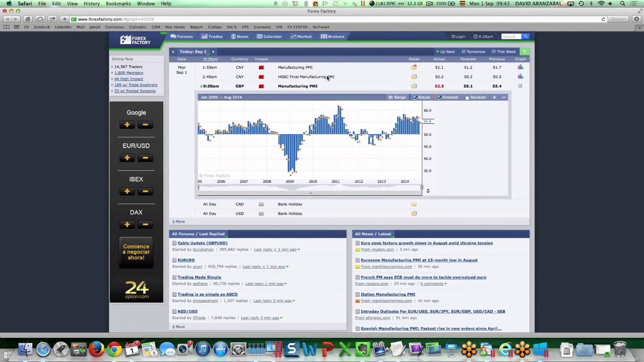Open detail folder for CAD Bank Holiday
This screenshot has height=362, width=644.
pos(414,204)
